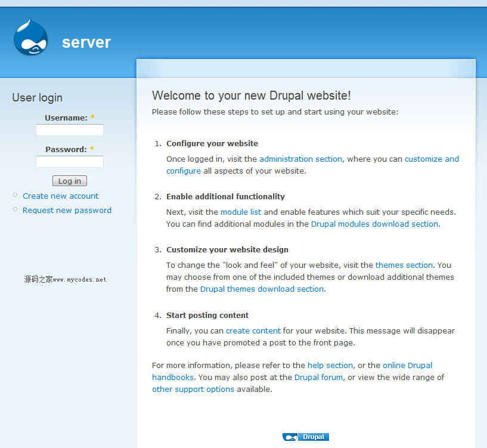Open the other support options link
Viewport: 487px width, 448px height.
click(193, 389)
